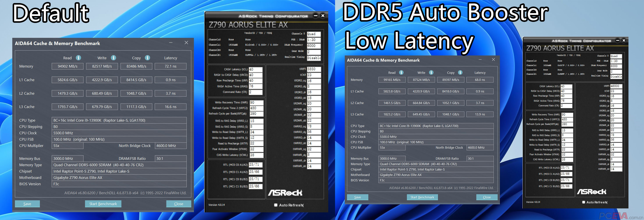Click Motherboard field in Low Latency AIDA64 window
The image size is (644, 220).
[x=436, y=175]
